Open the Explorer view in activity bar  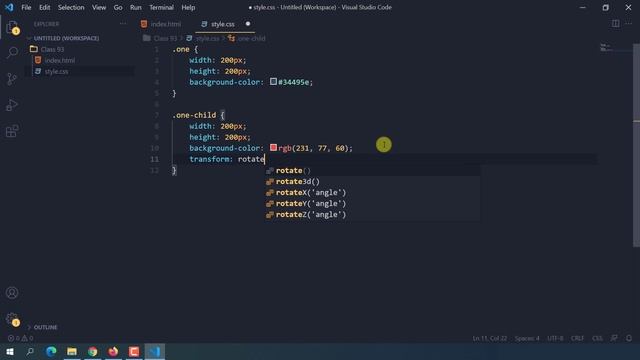point(12,27)
